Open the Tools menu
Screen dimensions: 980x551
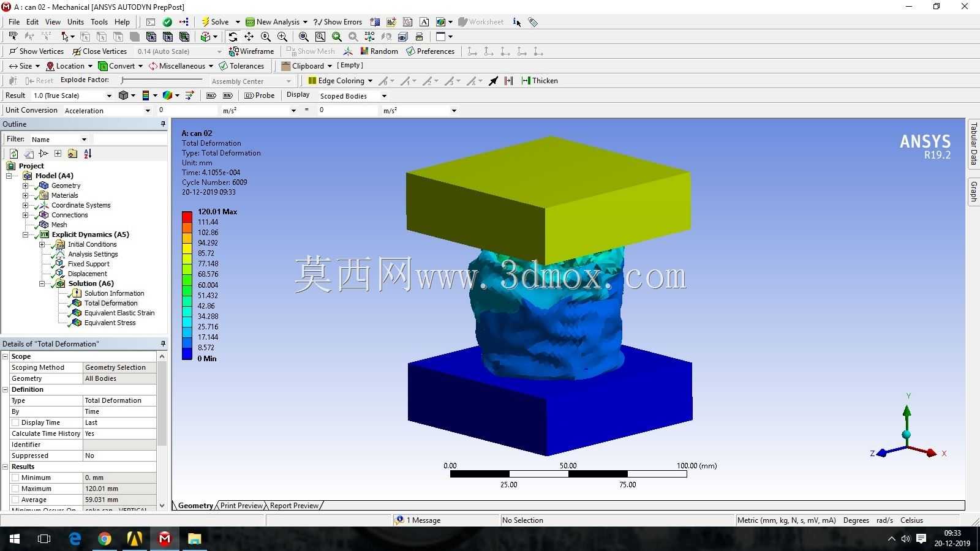click(x=99, y=22)
